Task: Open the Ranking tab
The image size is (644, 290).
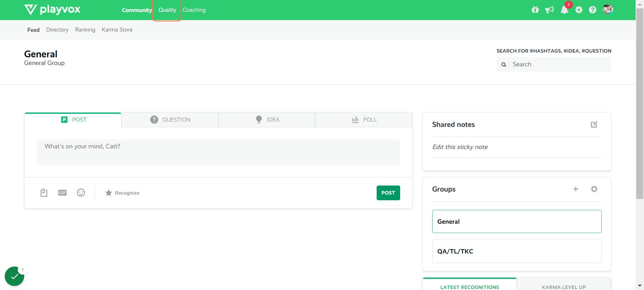Action: tap(85, 30)
